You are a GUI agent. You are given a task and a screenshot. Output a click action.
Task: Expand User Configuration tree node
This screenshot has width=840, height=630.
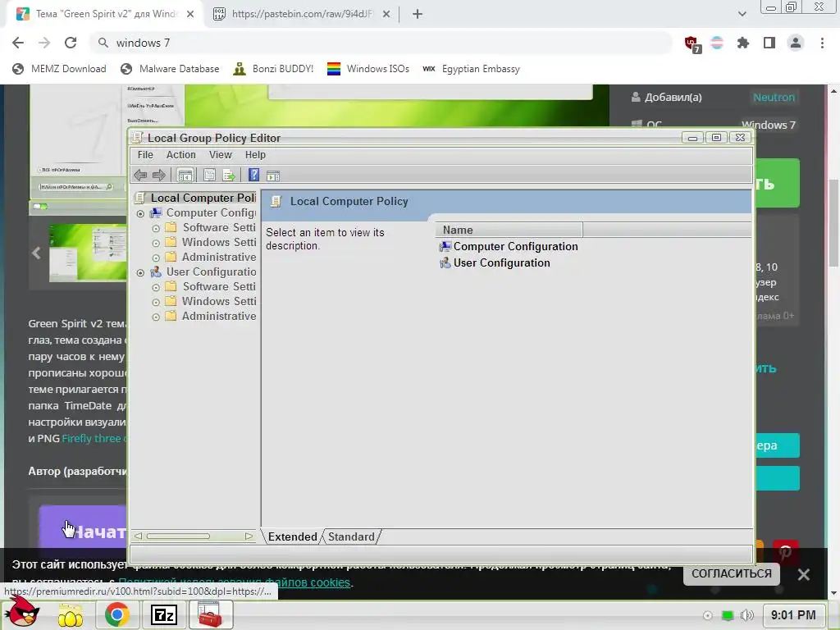coord(140,272)
